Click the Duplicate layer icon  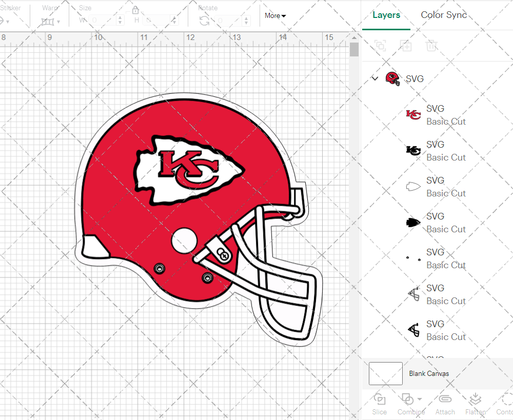(x=406, y=46)
